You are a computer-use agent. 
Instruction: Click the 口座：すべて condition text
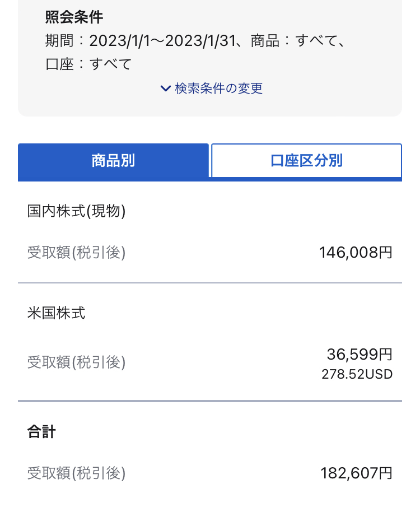point(88,64)
